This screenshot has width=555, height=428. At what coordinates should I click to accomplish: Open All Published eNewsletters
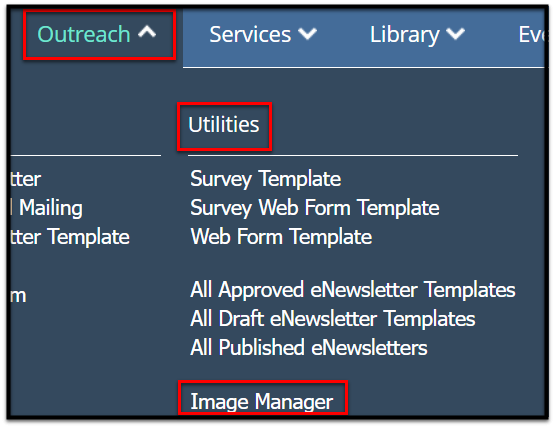pos(309,347)
